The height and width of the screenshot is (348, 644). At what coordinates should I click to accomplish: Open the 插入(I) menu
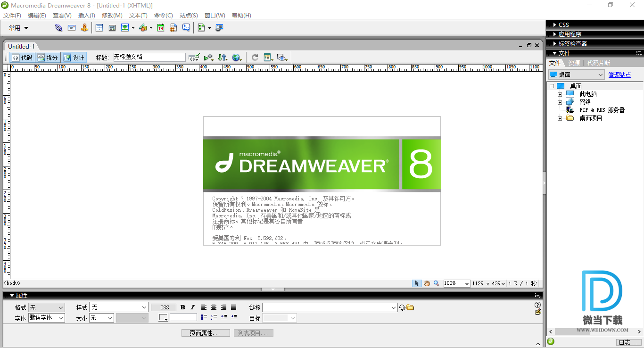[x=87, y=16]
